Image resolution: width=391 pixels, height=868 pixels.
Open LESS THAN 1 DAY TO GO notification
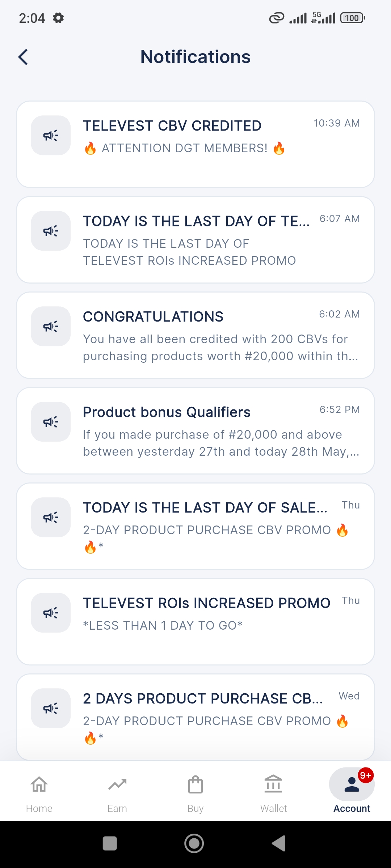[195, 622]
